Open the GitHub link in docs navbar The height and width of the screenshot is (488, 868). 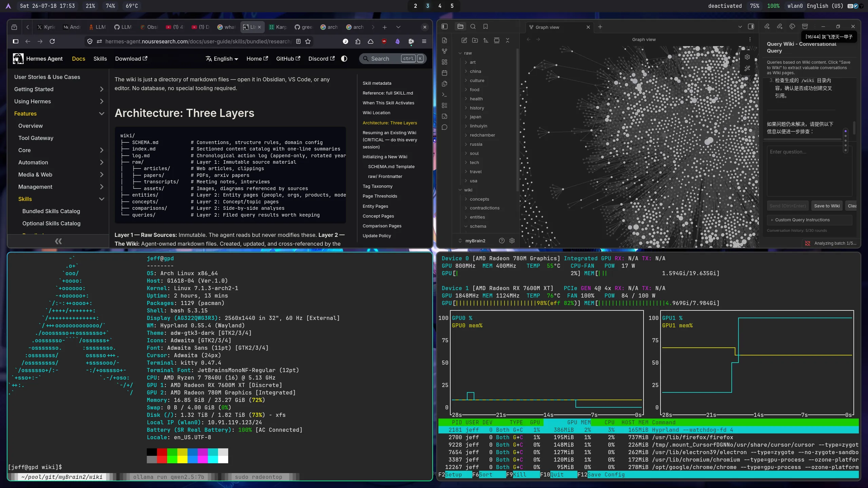tap(288, 59)
